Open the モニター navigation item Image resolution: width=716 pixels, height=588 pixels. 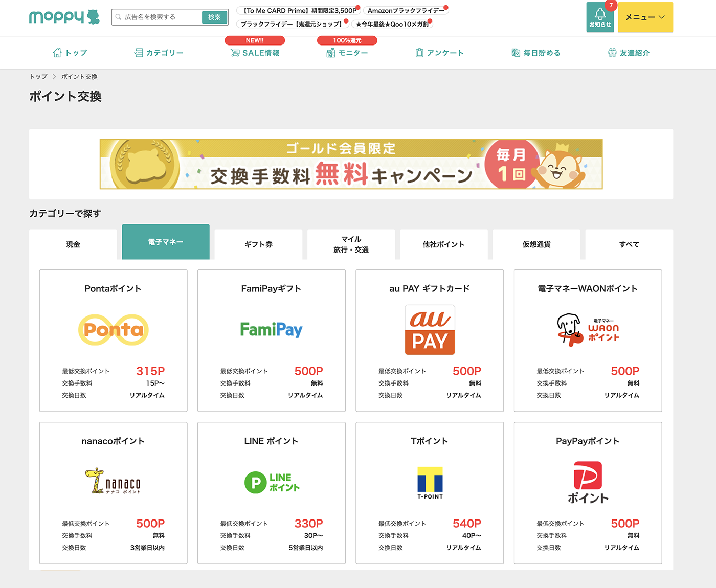click(x=347, y=53)
